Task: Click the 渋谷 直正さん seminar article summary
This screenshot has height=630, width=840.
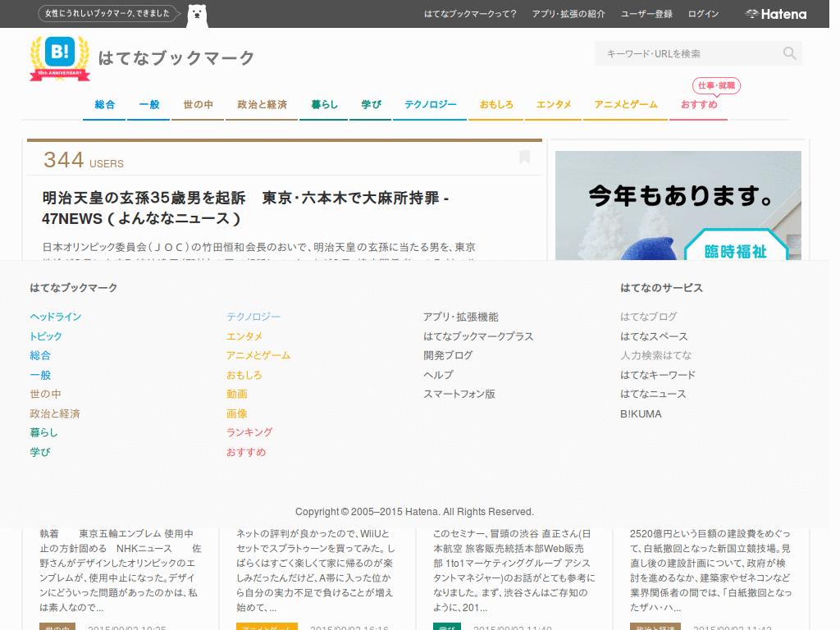Action: click(x=514, y=571)
